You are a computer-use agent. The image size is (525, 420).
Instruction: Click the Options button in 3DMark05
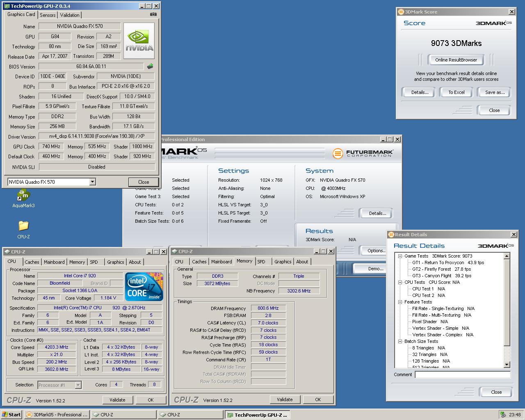(x=376, y=251)
